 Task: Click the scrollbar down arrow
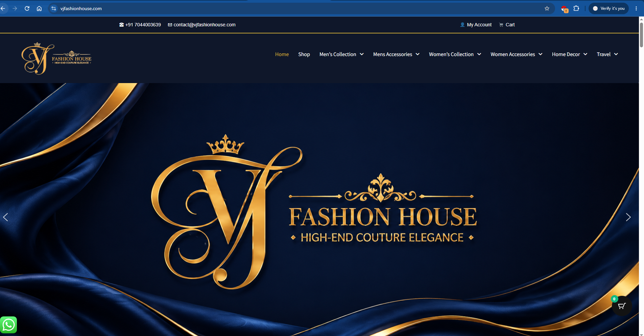[x=641, y=334]
